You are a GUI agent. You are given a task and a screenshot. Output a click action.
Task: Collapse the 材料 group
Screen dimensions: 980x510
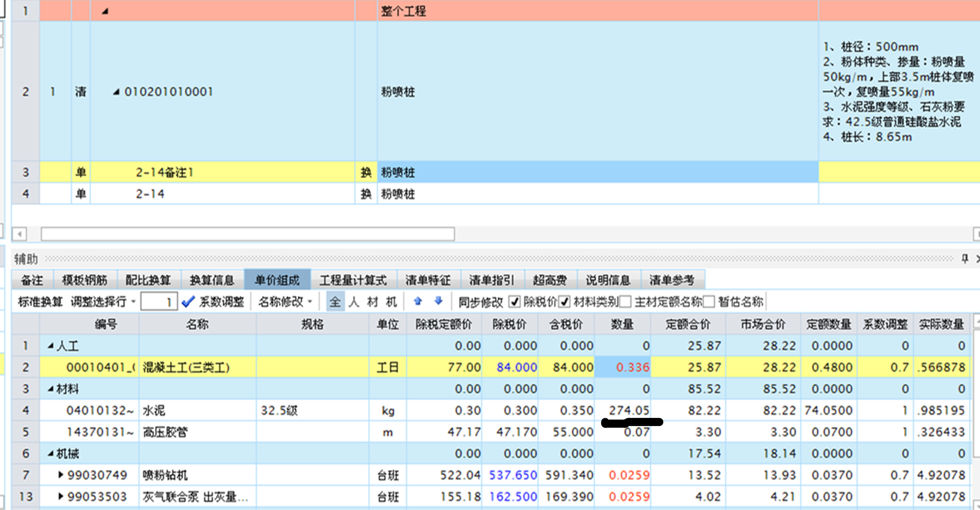tap(51, 389)
